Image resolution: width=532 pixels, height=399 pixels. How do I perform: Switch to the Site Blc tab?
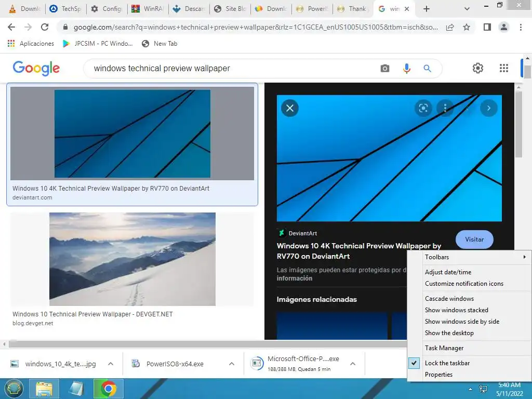(230, 9)
